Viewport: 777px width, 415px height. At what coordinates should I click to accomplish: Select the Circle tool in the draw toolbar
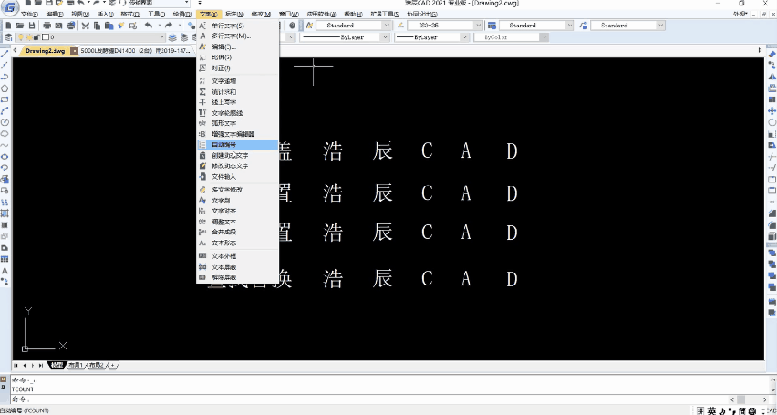[5, 122]
